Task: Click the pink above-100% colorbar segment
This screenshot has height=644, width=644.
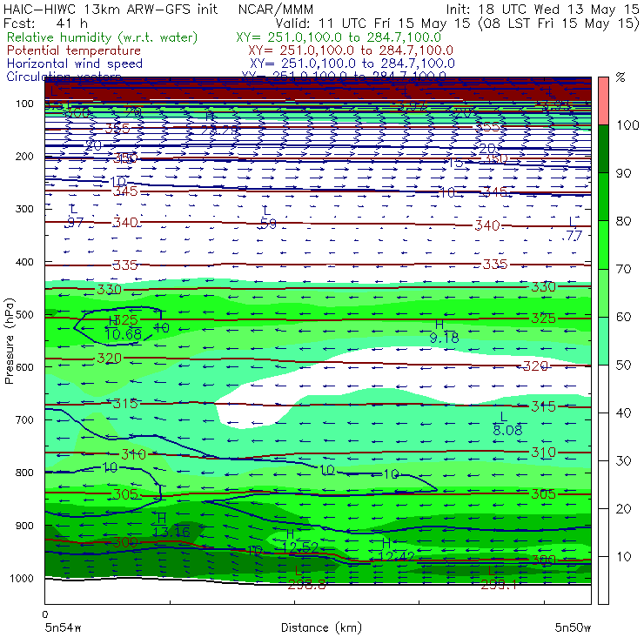Action: point(603,101)
